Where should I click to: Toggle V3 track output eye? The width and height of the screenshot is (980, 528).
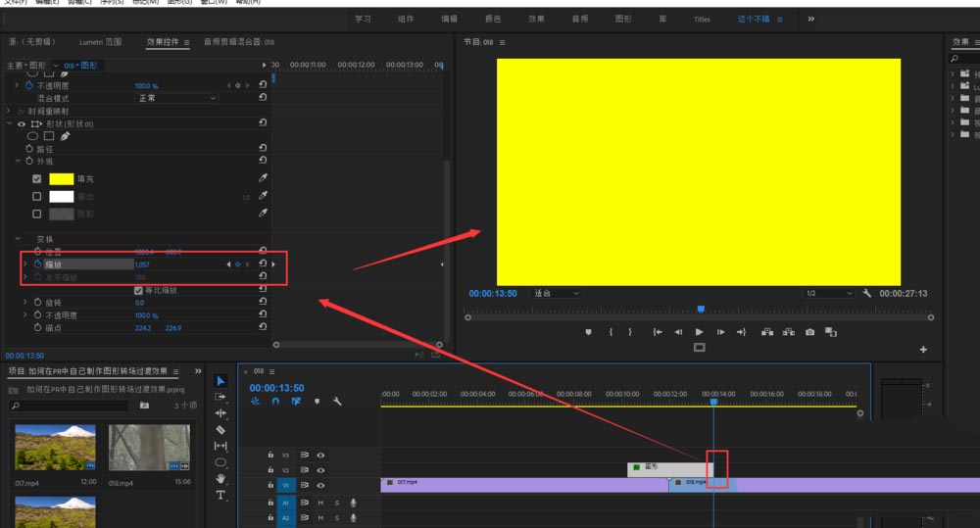[320, 455]
